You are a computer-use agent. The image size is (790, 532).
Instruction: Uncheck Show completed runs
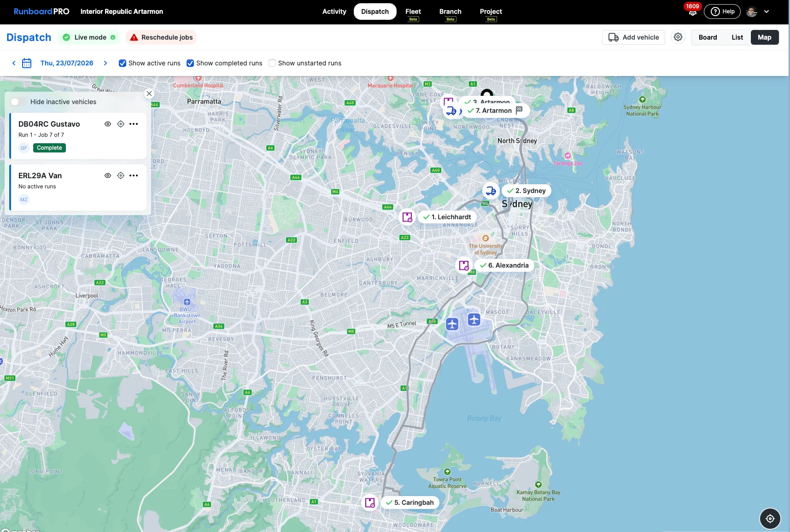190,63
